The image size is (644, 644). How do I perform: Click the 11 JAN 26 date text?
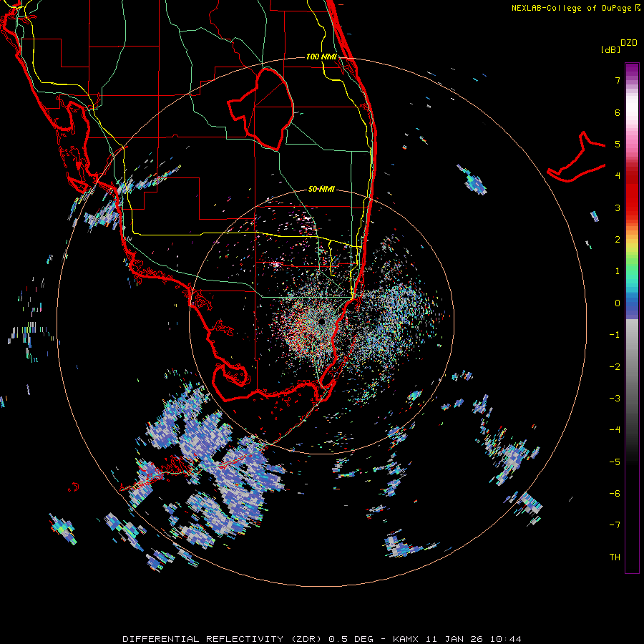(454, 639)
